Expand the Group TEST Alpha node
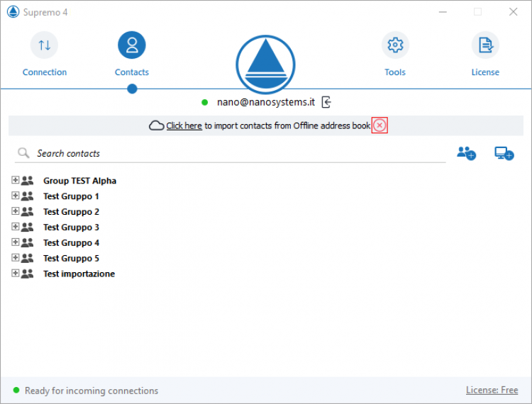The width and height of the screenshot is (532, 404). click(16, 179)
